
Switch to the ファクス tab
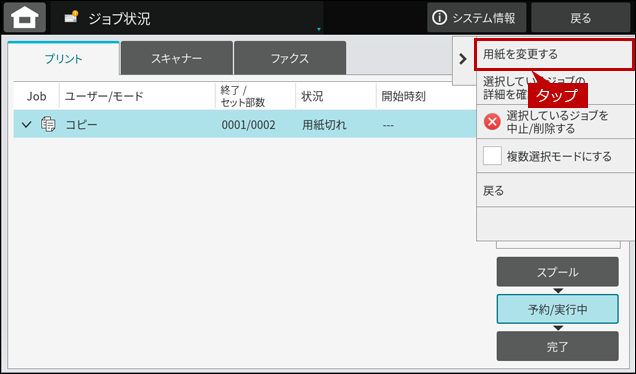pyautogui.click(x=290, y=58)
